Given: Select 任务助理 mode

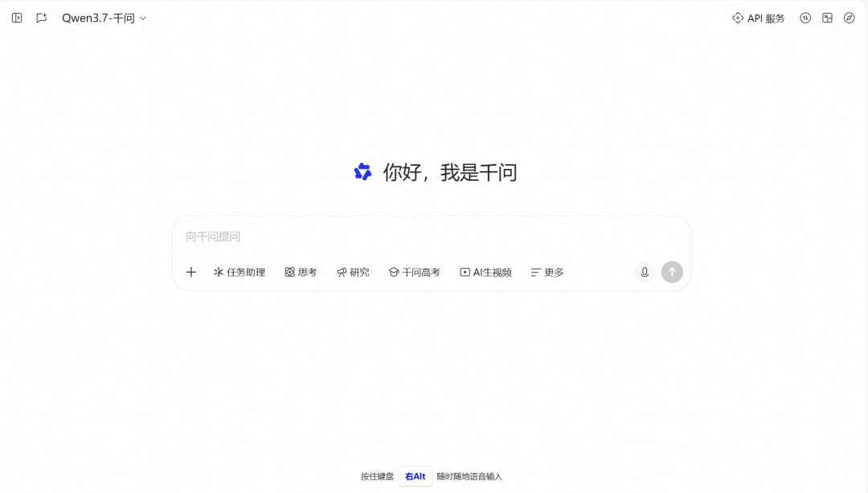Looking at the screenshot, I should [x=240, y=272].
